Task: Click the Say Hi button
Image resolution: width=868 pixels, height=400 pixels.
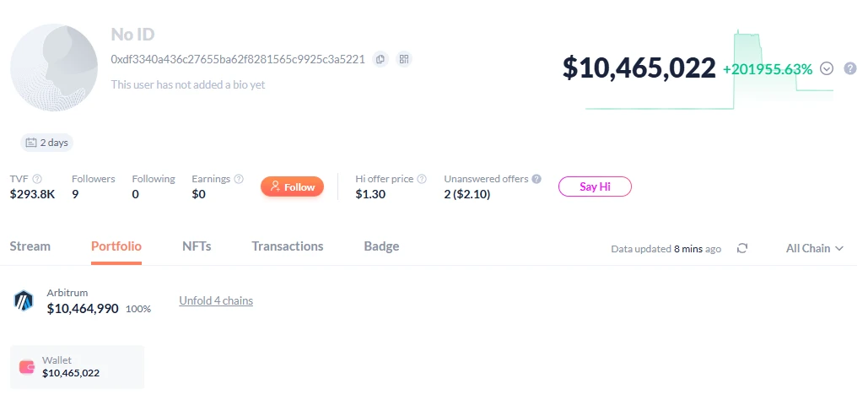Action: point(595,186)
